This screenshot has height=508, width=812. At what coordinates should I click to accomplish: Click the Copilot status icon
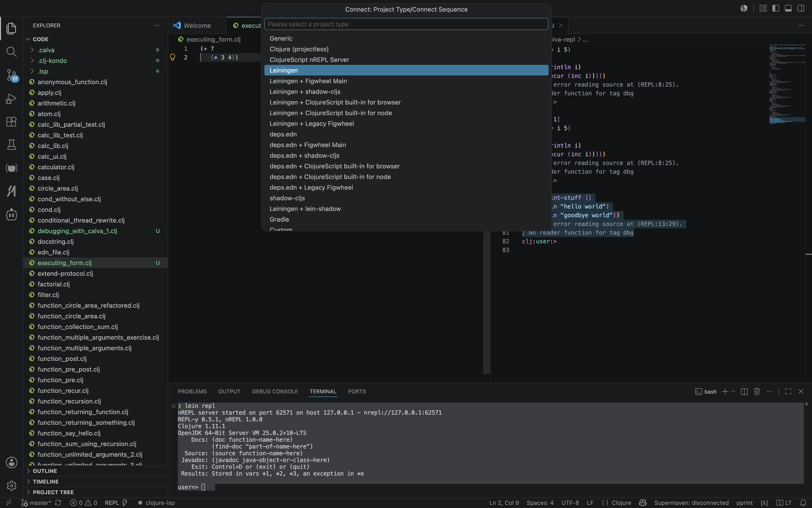tap(643, 503)
